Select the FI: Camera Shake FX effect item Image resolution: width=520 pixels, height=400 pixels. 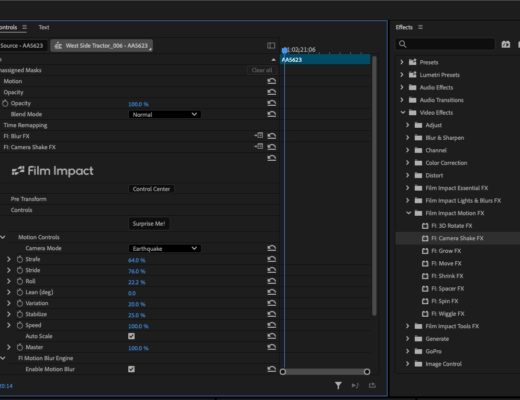pos(457,238)
